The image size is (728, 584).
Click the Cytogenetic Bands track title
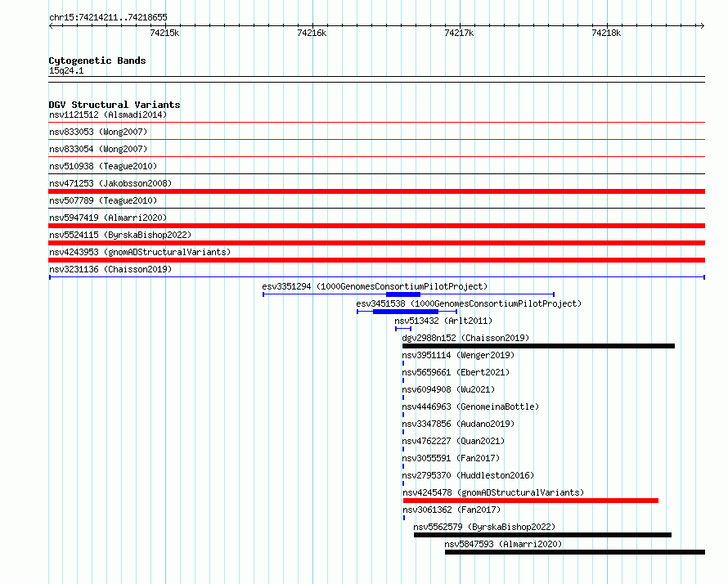click(97, 61)
